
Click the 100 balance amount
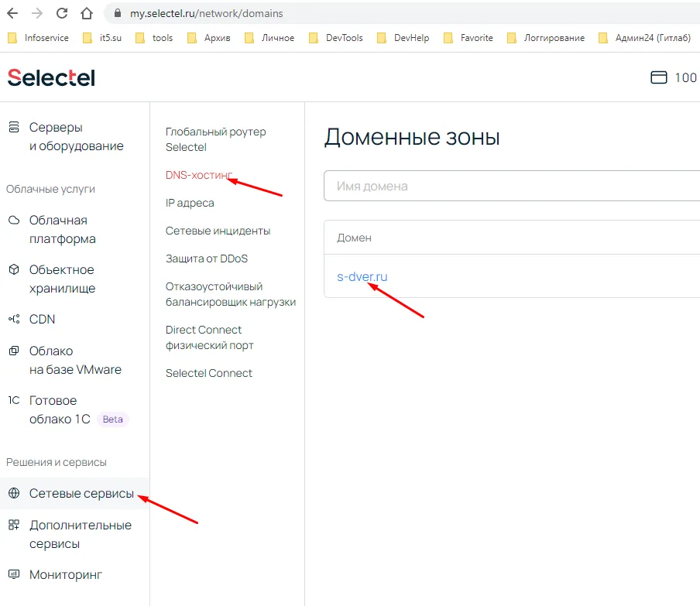686,77
